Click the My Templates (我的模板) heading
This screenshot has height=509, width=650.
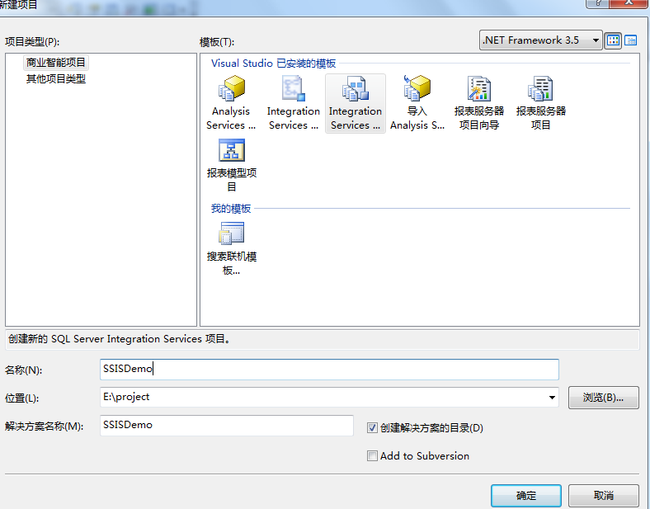pyautogui.click(x=231, y=208)
